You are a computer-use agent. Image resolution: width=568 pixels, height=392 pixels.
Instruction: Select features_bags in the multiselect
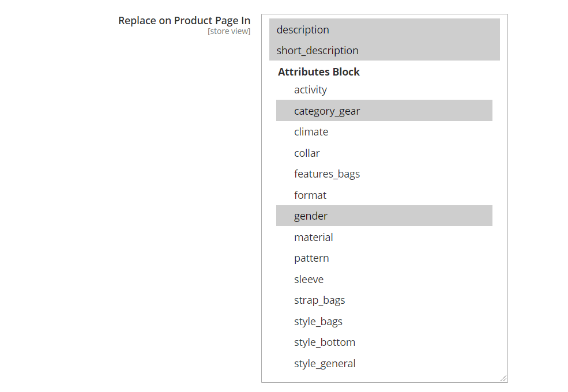(x=327, y=174)
